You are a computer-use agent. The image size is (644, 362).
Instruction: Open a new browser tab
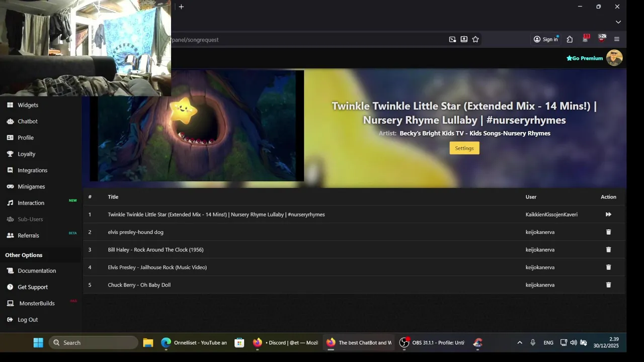[181, 7]
